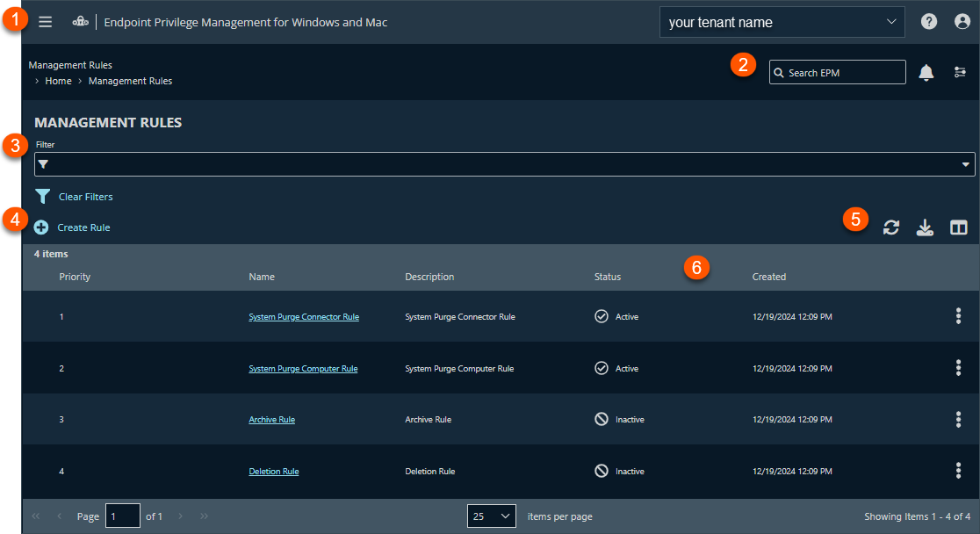Sort by the Created column header
980x534 pixels.
pyautogui.click(x=768, y=277)
